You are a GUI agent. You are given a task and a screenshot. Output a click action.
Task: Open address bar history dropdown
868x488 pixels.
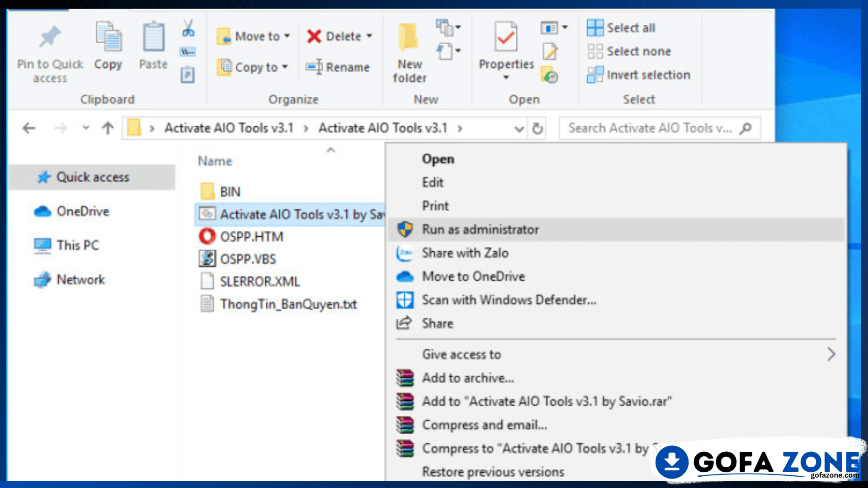click(x=519, y=129)
